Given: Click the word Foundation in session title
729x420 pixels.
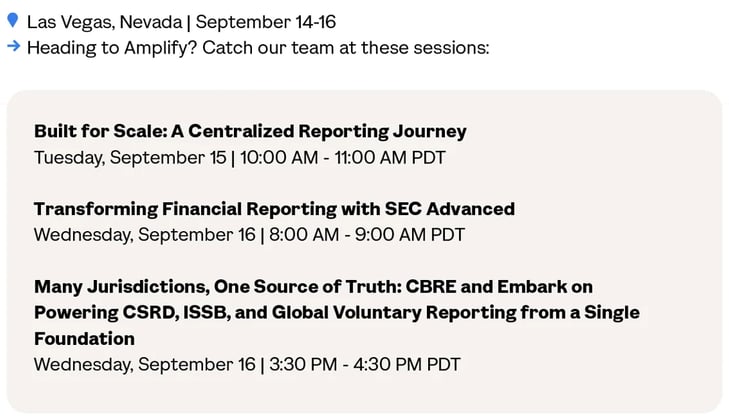Looking at the screenshot, I should (x=85, y=339).
